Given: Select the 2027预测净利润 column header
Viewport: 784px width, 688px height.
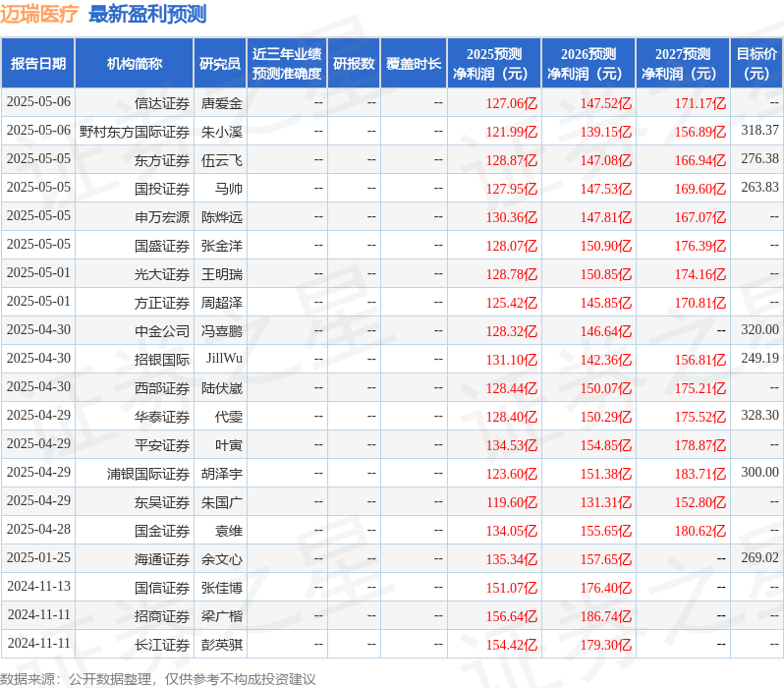Looking at the screenshot, I should 683,64.
